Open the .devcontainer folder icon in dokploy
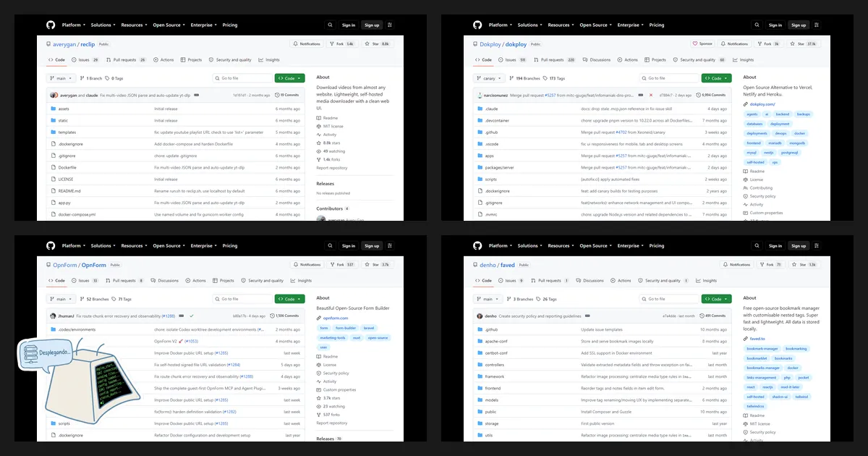Image resolution: width=868 pixels, height=456 pixels. [480, 120]
